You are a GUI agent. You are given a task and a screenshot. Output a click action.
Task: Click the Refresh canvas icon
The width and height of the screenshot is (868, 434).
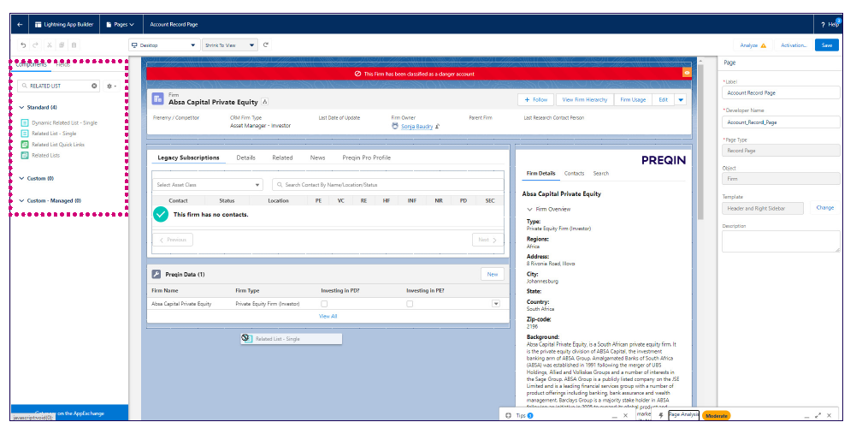click(x=266, y=45)
